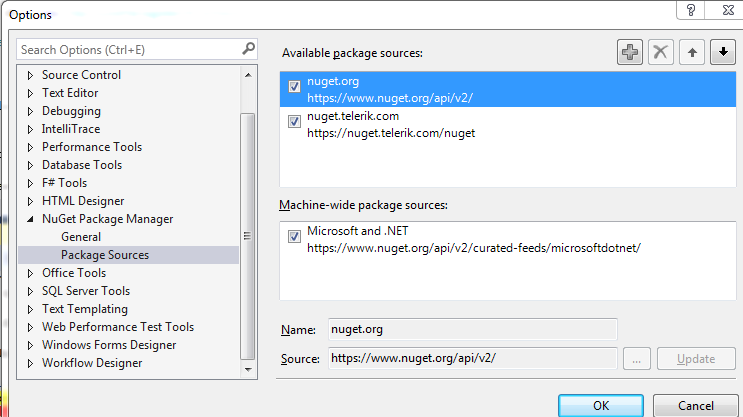Click the options tree vertical scrollbar thumb
743x417 pixels.
[247, 236]
